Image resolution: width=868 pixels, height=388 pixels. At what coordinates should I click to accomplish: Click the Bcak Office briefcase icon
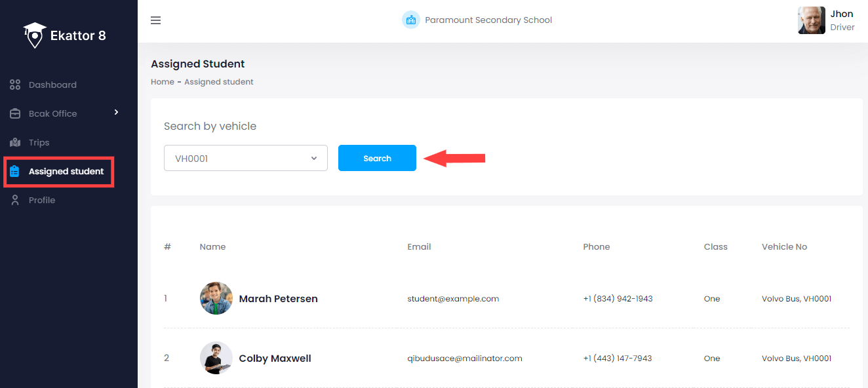click(15, 113)
